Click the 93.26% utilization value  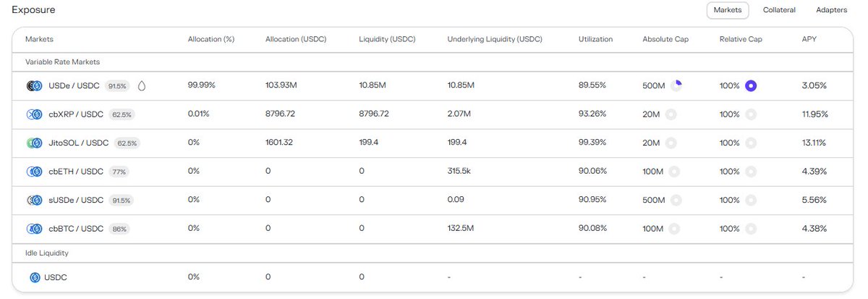592,114
